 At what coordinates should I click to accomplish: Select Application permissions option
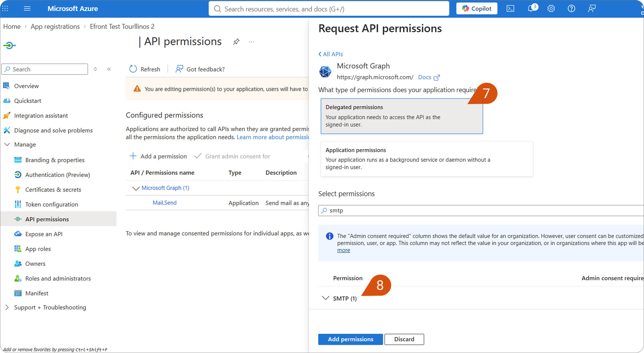tap(427, 159)
